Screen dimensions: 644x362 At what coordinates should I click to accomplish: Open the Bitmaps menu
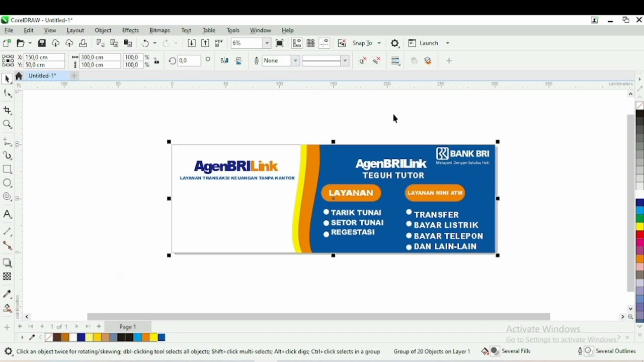tap(159, 30)
